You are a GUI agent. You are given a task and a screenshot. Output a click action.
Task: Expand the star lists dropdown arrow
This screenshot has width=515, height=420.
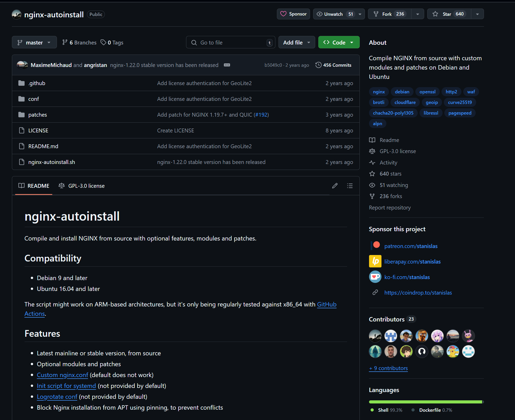(477, 14)
